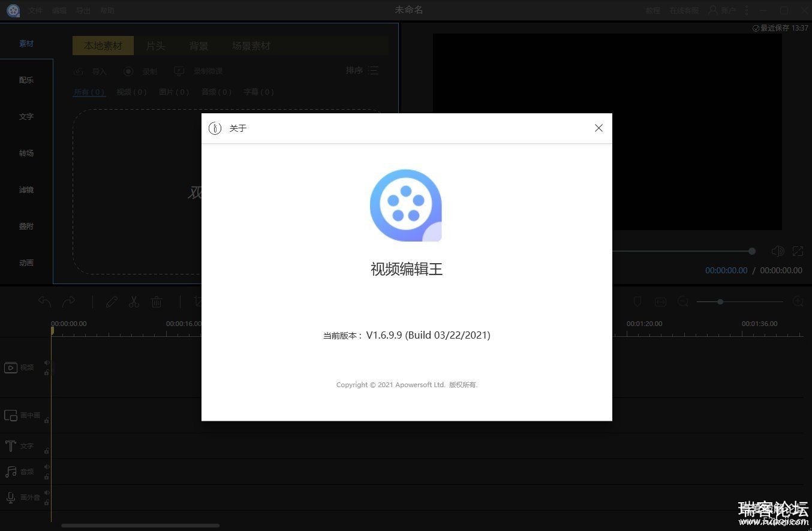This screenshot has height=531, width=812.
Task: Close the 关于 dialog
Action: pos(599,128)
